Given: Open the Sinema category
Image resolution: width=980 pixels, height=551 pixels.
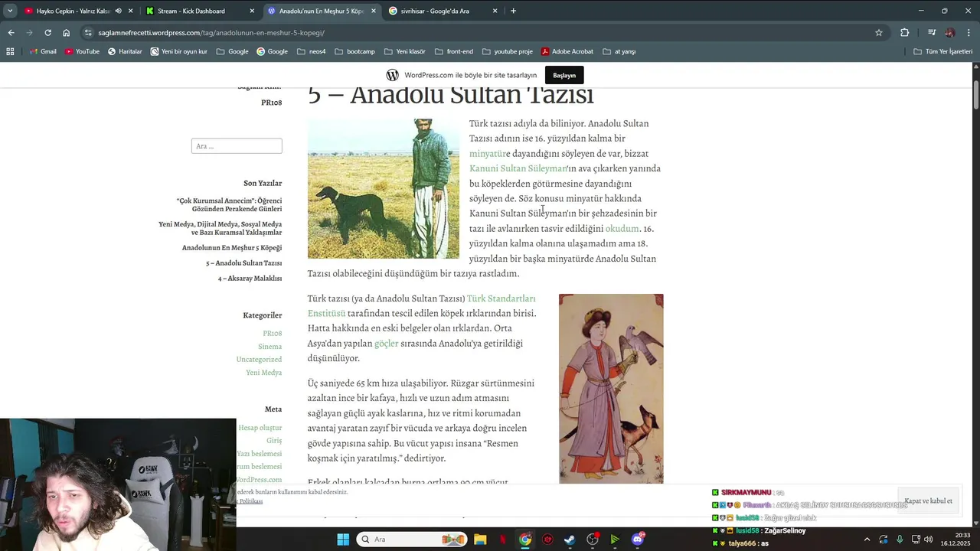Looking at the screenshot, I should coord(270,347).
